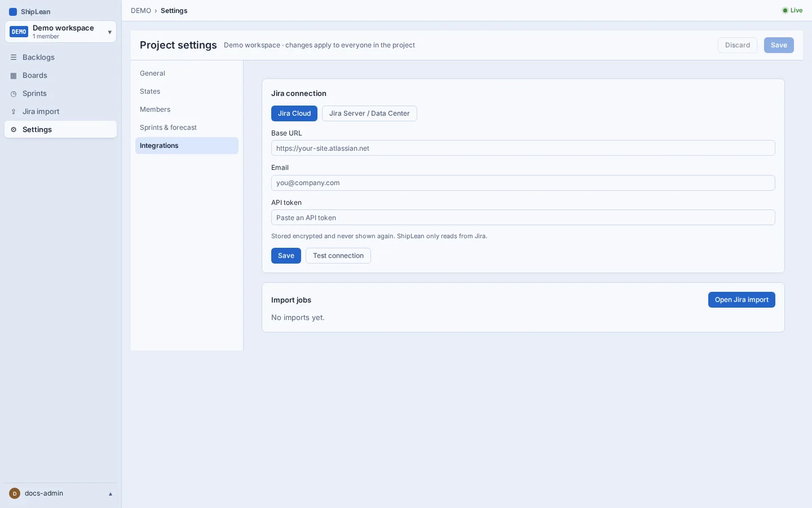Viewport: 812px width, 508px height.
Task: Open the General settings tab
Action: tap(187, 73)
